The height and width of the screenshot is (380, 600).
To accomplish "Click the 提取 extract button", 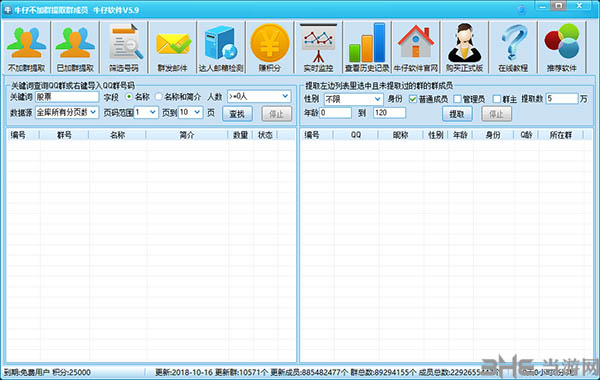I will [x=457, y=114].
